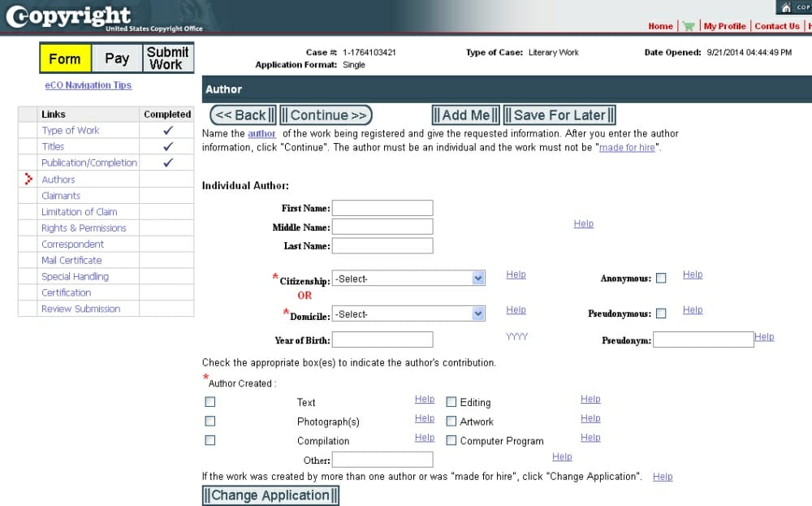Open the Type of Work link

(71, 131)
